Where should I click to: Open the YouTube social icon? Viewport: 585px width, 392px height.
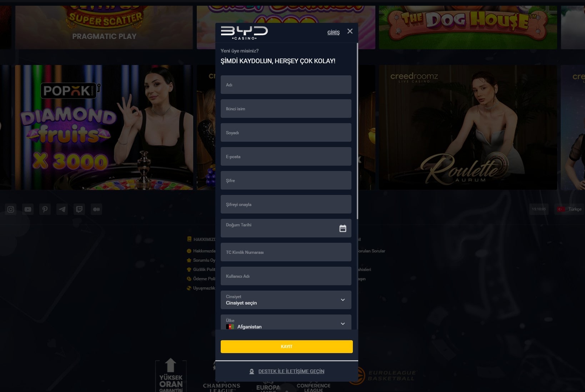pyautogui.click(x=28, y=209)
